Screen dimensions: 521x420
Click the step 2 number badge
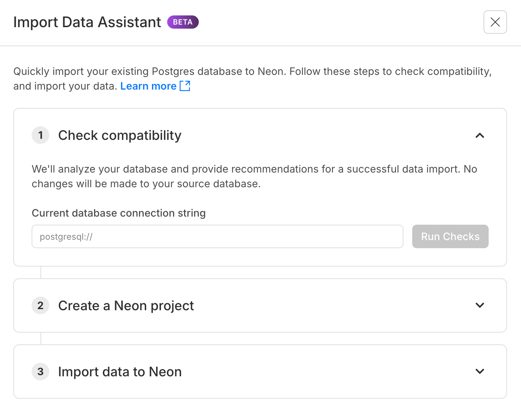(40, 305)
